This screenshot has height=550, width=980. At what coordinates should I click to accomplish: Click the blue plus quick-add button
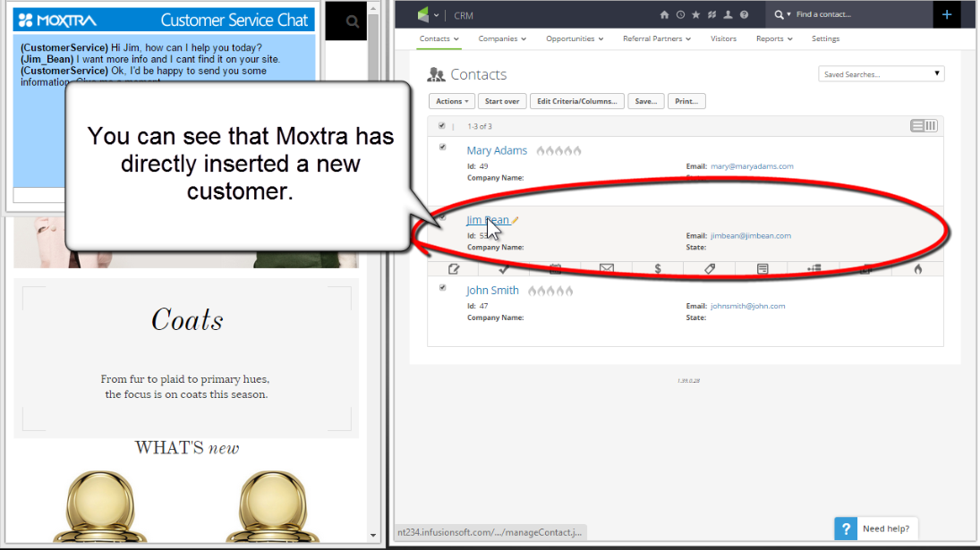[x=947, y=14]
